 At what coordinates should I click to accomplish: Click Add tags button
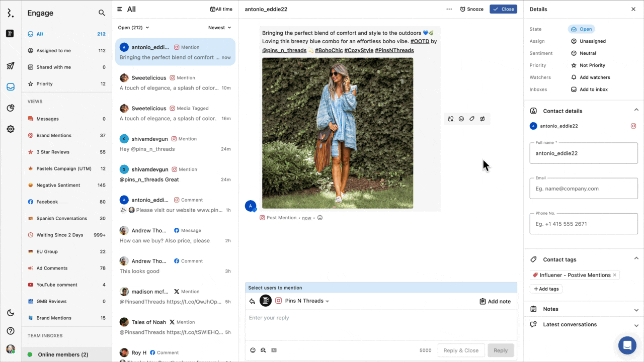546,289
